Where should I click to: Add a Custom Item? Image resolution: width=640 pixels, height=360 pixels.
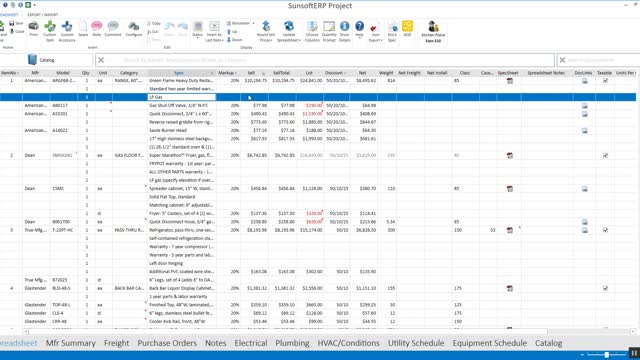click(x=50, y=31)
